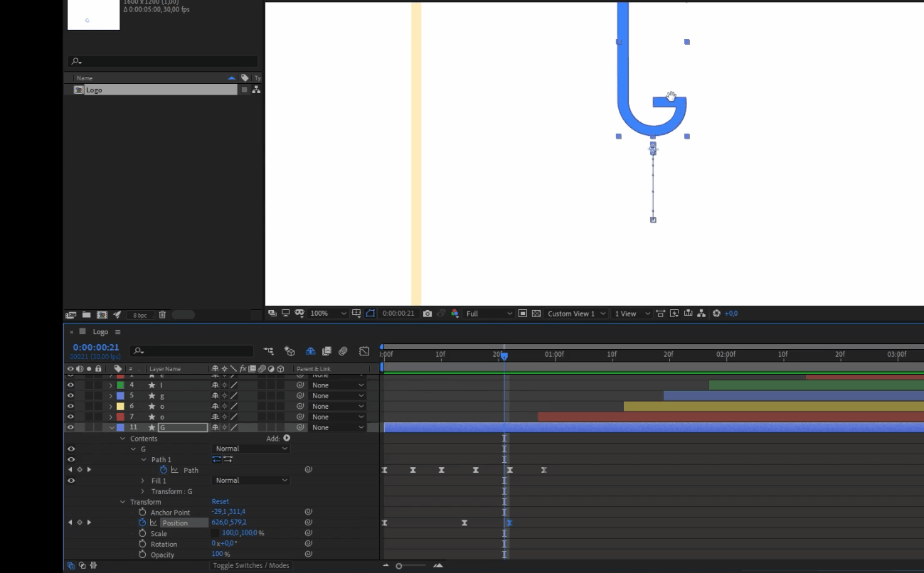This screenshot has height=573, width=924.
Task: Click parent pick whip for layer 11 G
Action: [x=300, y=428]
